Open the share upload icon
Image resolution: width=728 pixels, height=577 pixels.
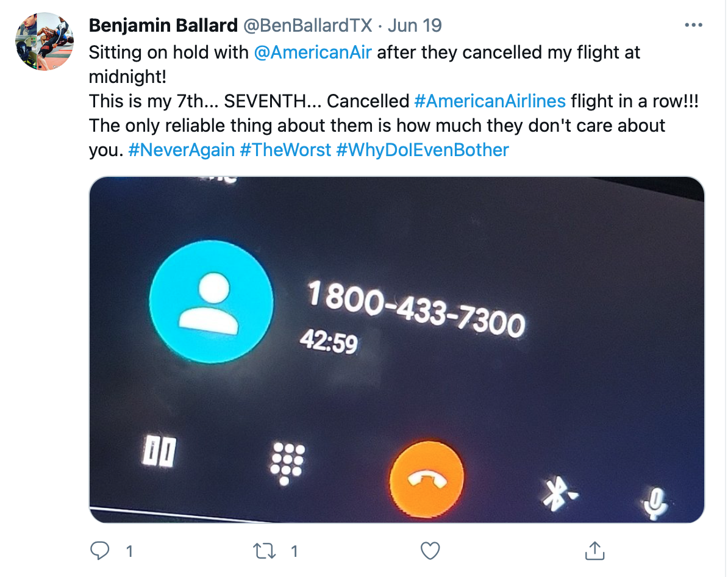click(x=594, y=551)
